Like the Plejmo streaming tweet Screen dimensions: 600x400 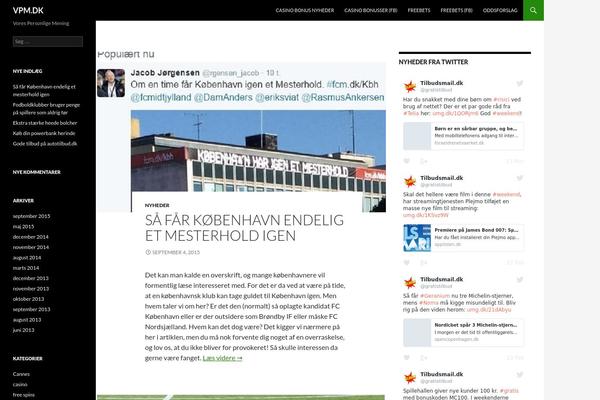tap(407, 263)
